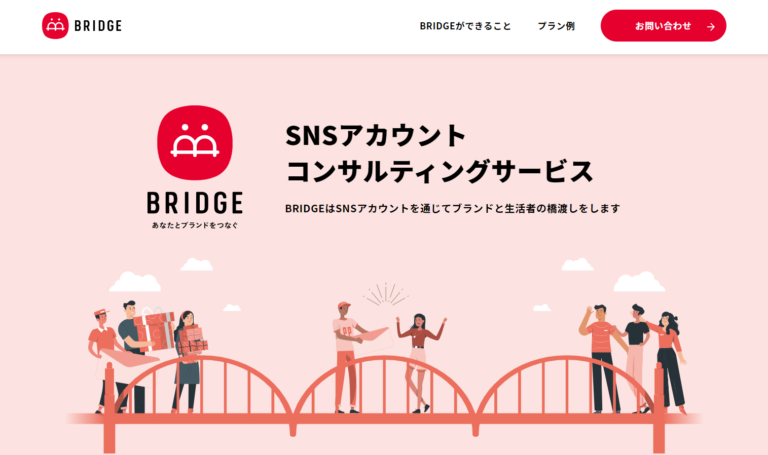Click the お問い合わせ contact button
Image resolution: width=768 pixels, height=455 pixels.
click(x=663, y=25)
